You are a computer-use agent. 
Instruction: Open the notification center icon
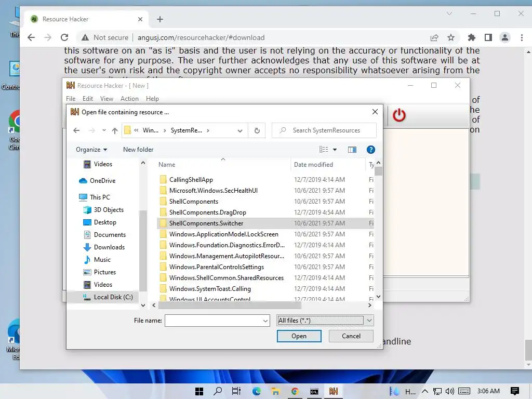point(515,391)
